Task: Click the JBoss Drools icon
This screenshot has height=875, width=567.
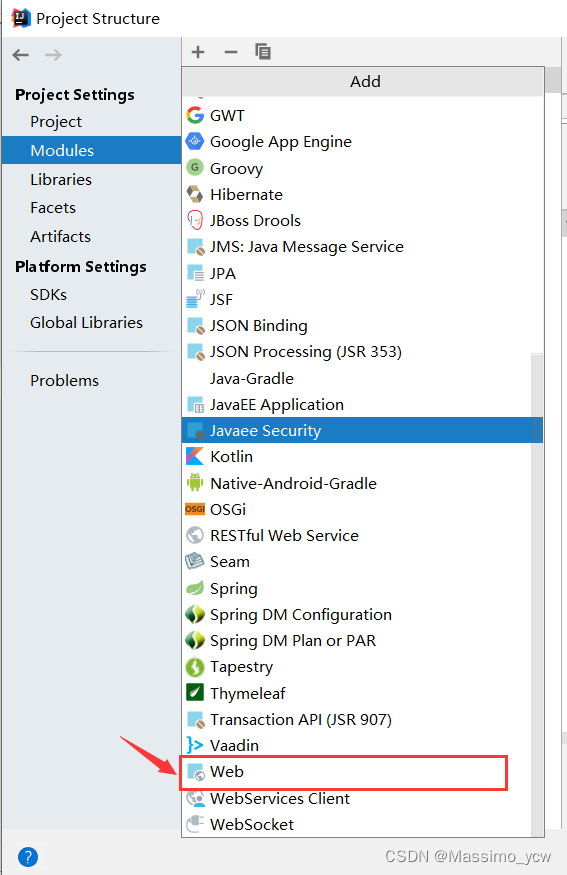Action: [x=195, y=220]
